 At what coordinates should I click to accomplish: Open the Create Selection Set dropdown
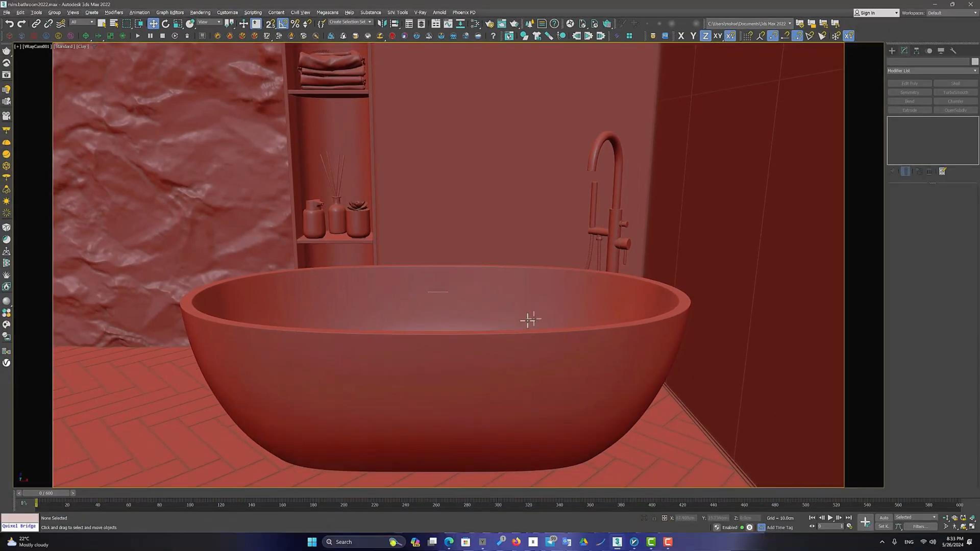[x=350, y=22]
